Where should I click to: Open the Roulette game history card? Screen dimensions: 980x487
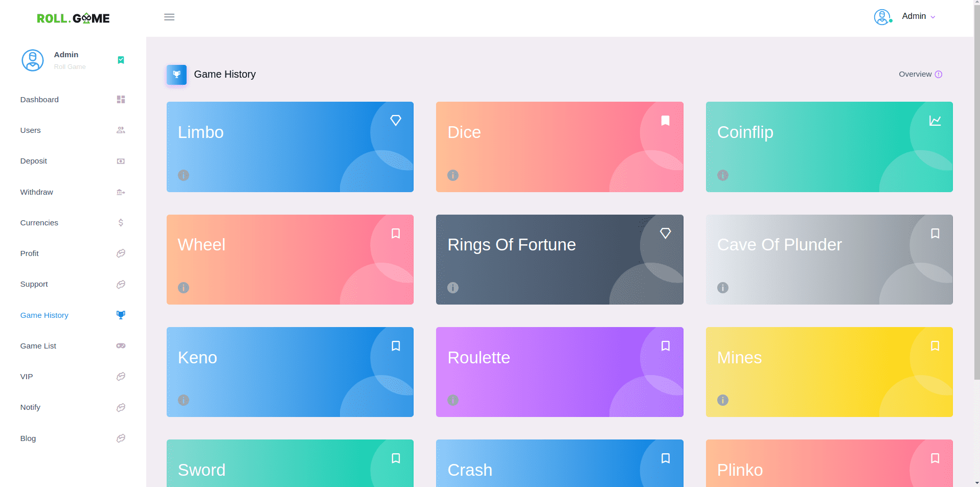(x=559, y=372)
